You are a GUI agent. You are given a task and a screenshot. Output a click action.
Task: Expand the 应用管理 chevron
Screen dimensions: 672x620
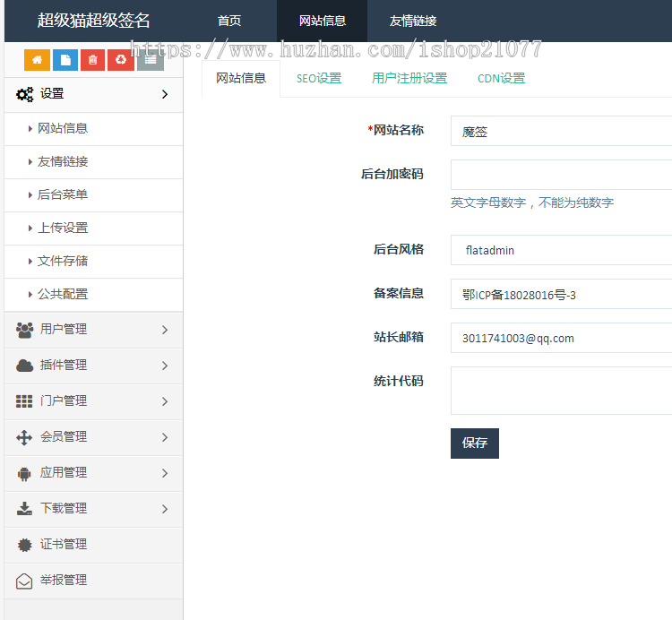pyautogui.click(x=165, y=473)
